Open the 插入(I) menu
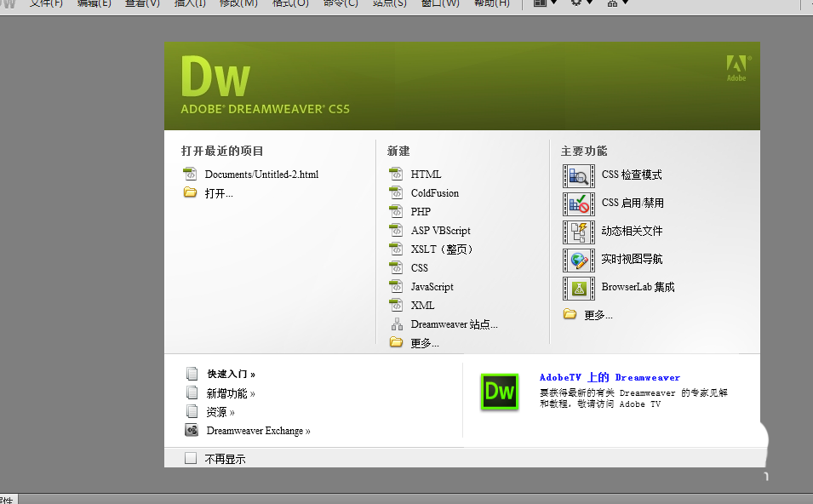The image size is (813, 504). (x=190, y=3)
